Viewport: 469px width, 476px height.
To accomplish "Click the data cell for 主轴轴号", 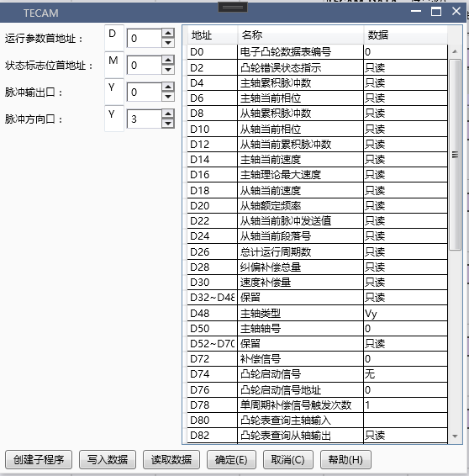I will [x=405, y=328].
